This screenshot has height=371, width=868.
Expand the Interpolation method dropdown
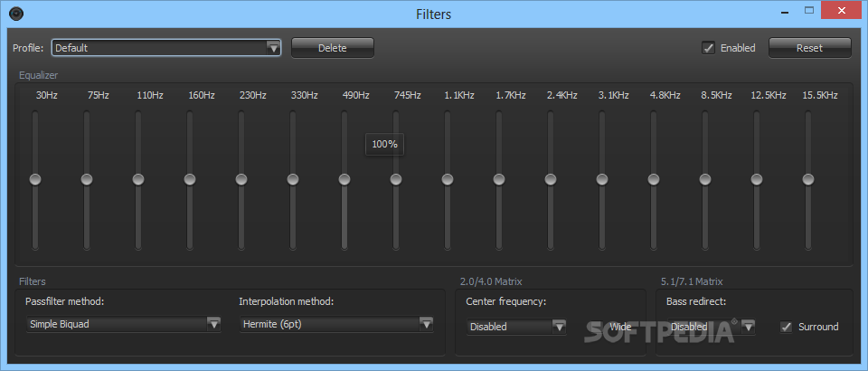click(336, 324)
